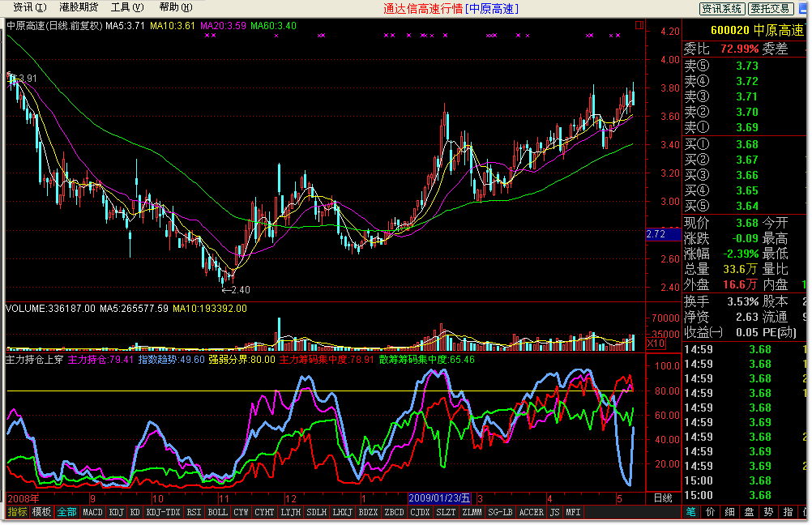Switch to the KDJ indicator tab
Screen dimensions: 812x525
click(x=117, y=512)
